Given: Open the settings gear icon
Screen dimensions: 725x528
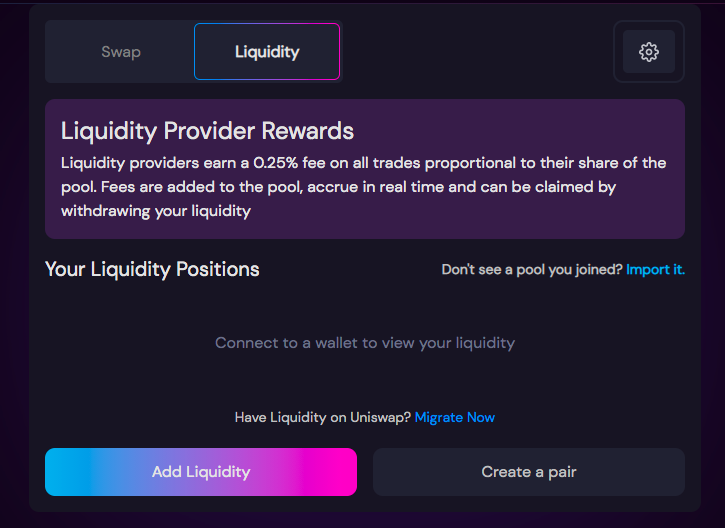Looking at the screenshot, I should [649, 52].
